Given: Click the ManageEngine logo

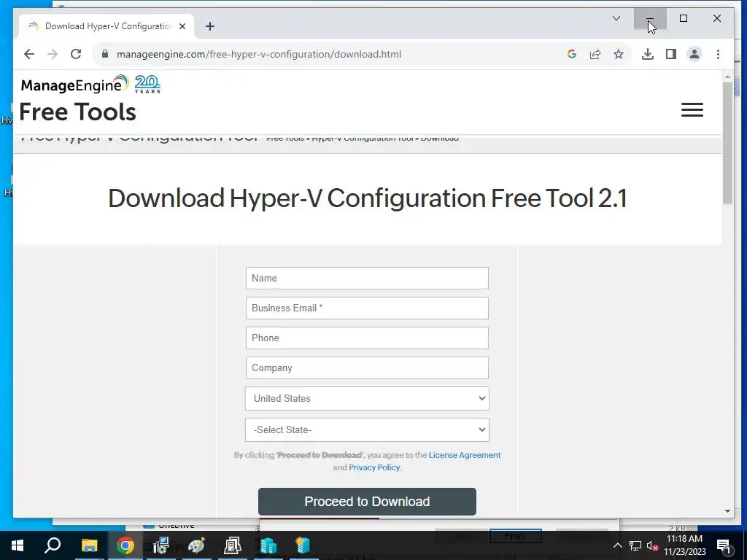Looking at the screenshot, I should coord(75,85).
